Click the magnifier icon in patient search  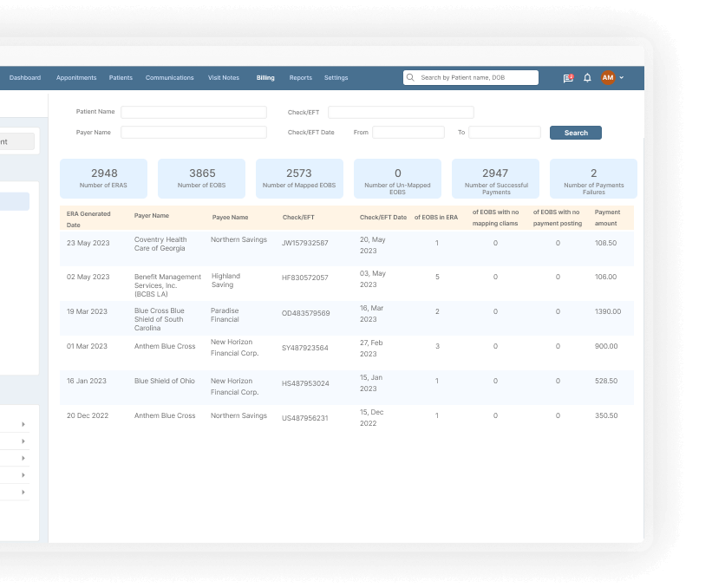click(410, 78)
